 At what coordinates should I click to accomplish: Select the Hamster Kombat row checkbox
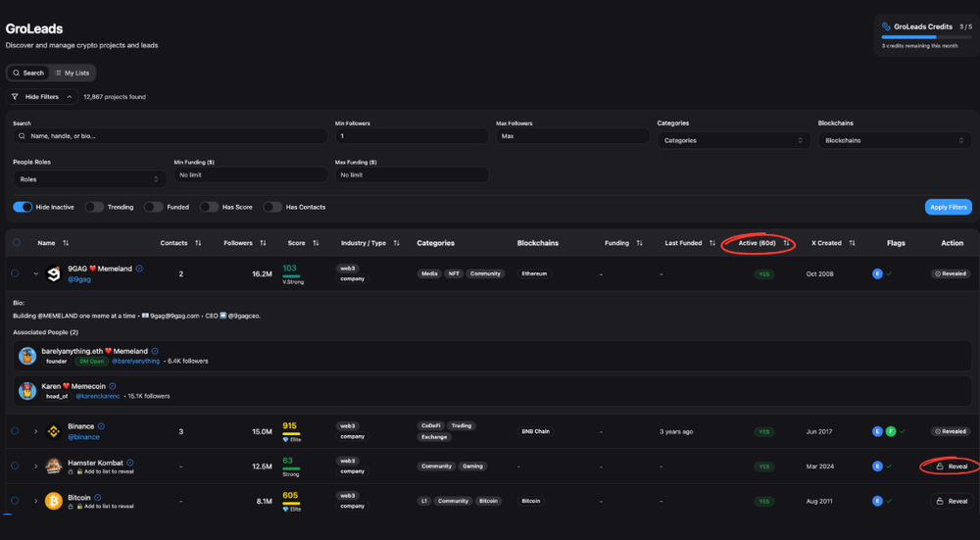coord(15,466)
